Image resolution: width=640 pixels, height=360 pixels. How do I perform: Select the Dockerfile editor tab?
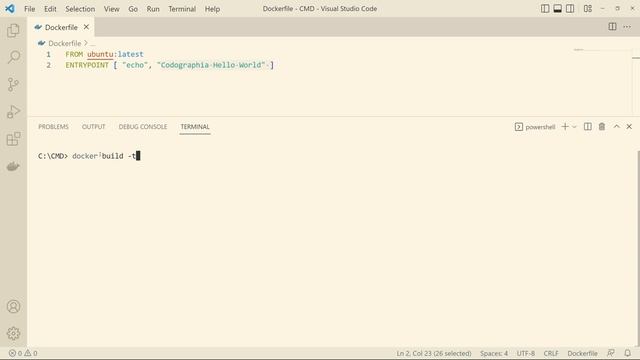(61, 27)
